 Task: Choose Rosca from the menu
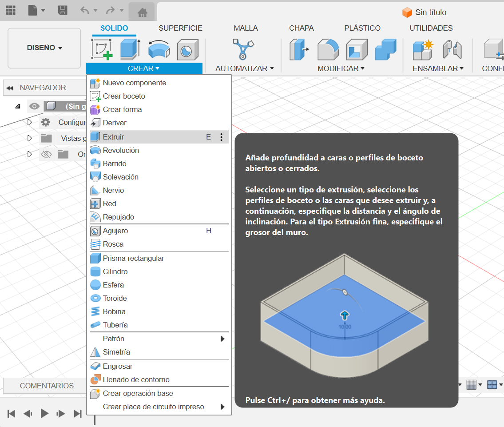pyautogui.click(x=159, y=244)
